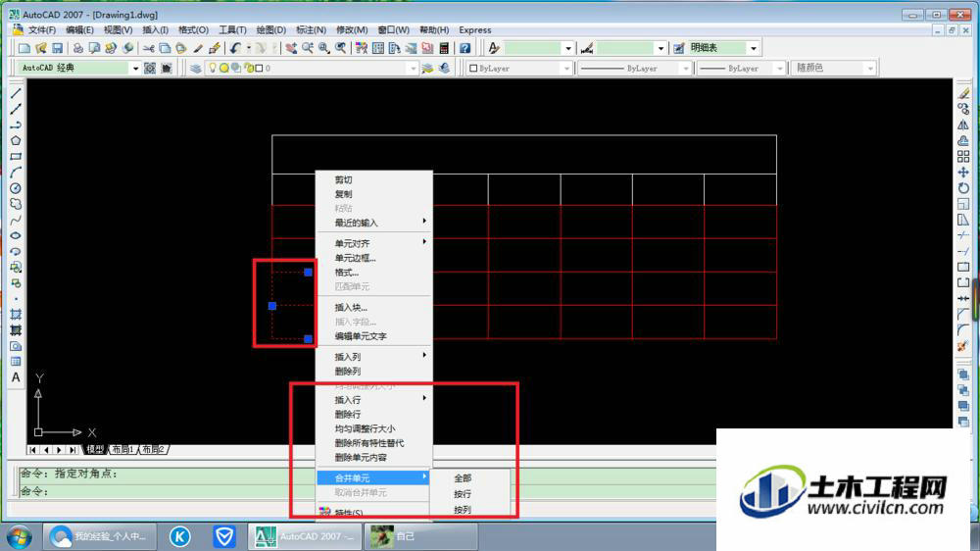Select the Table tool in draw toolbar
The height and width of the screenshot is (551, 980).
pos(16,362)
